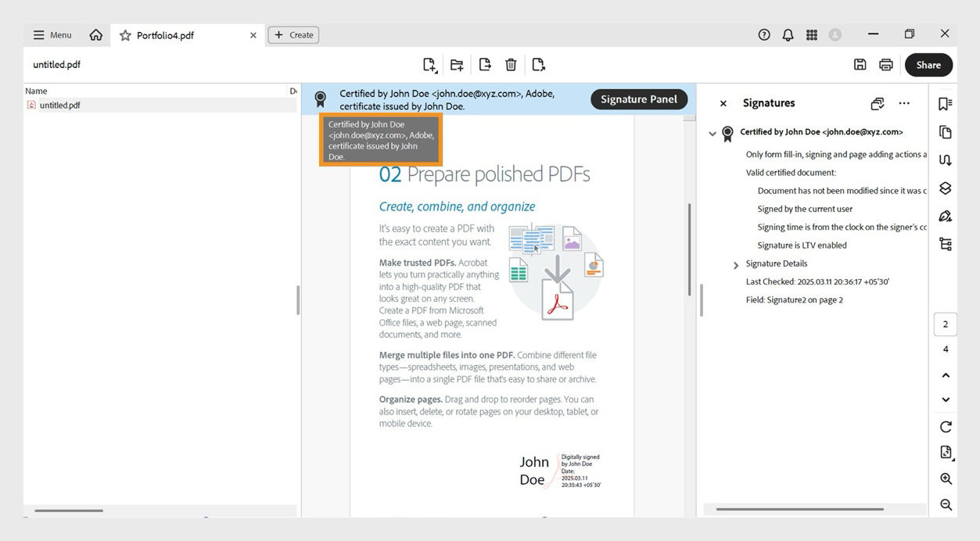Click the Share button
The height and width of the screenshot is (541, 980).
point(928,64)
